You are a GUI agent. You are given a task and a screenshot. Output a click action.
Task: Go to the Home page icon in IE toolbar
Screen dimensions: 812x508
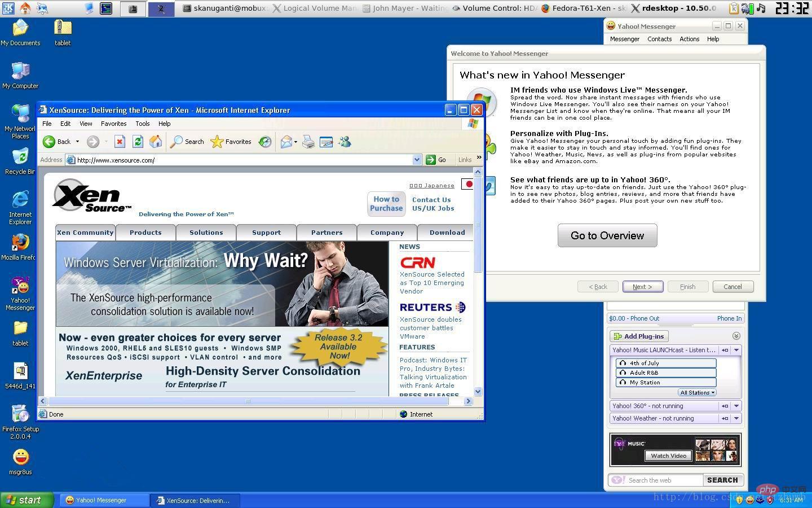click(x=156, y=142)
